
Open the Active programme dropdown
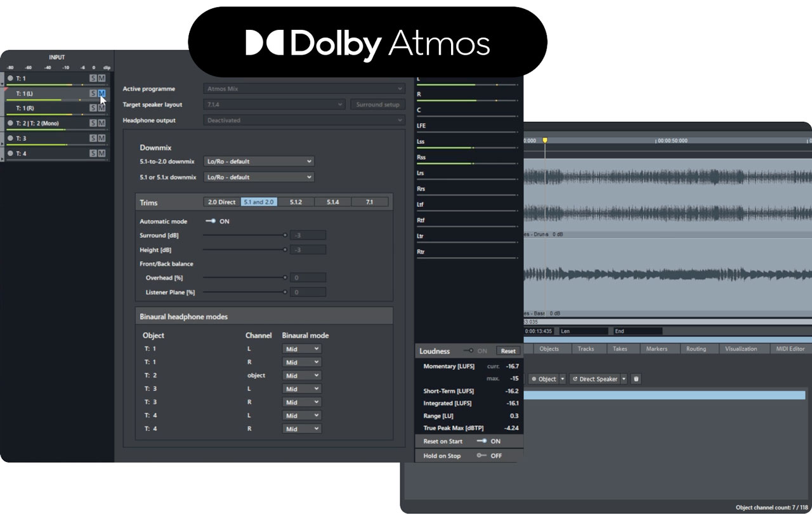(304, 89)
